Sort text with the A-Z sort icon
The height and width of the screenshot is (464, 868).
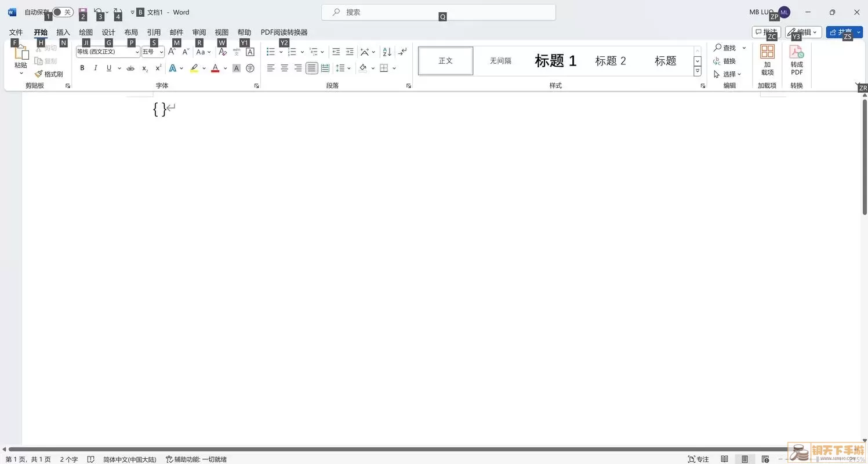click(387, 52)
